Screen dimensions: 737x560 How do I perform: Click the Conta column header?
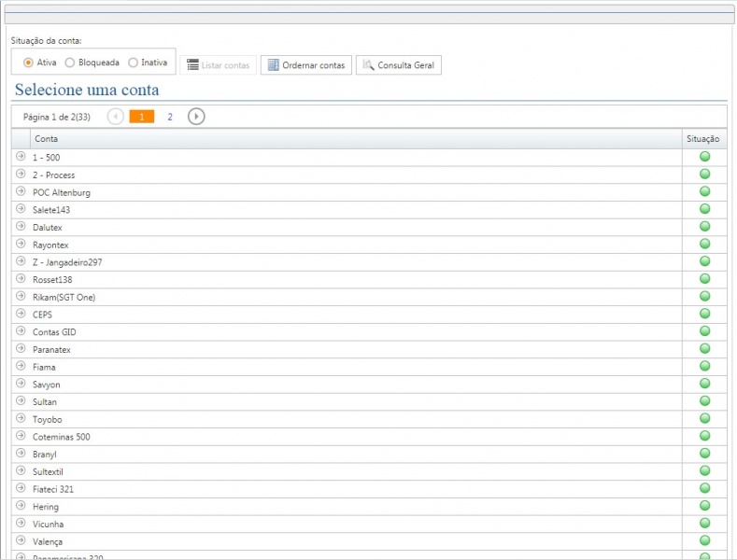click(46, 139)
